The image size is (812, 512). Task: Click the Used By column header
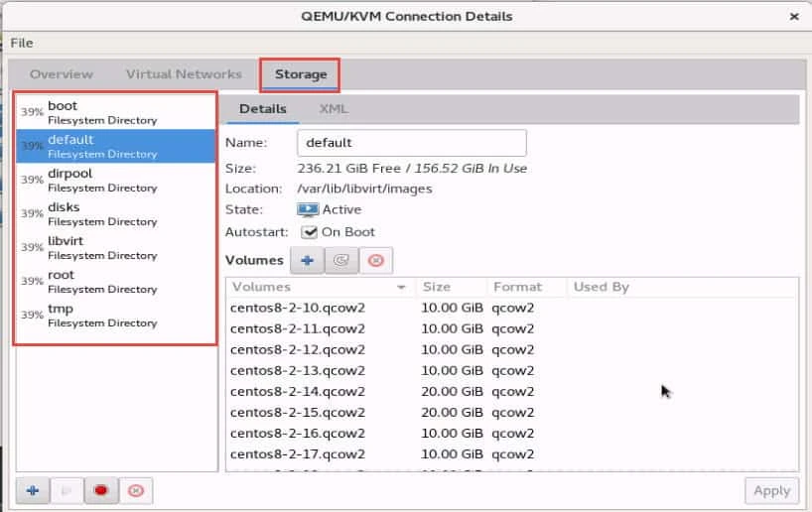tap(683, 288)
